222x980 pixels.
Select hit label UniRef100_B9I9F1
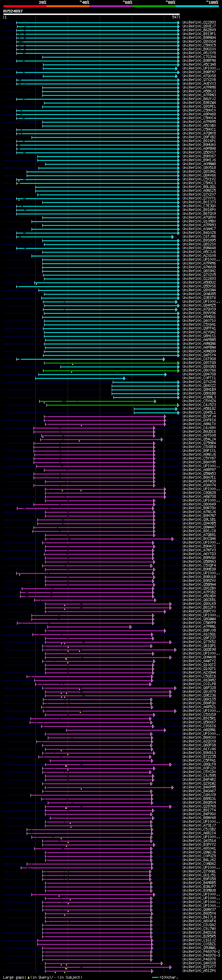[x=199, y=34]
